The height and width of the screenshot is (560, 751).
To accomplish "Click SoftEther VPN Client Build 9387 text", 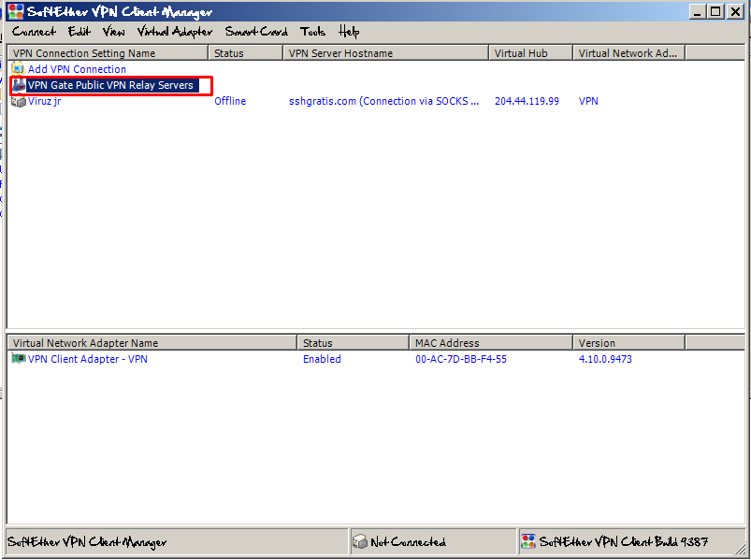I will [x=624, y=542].
